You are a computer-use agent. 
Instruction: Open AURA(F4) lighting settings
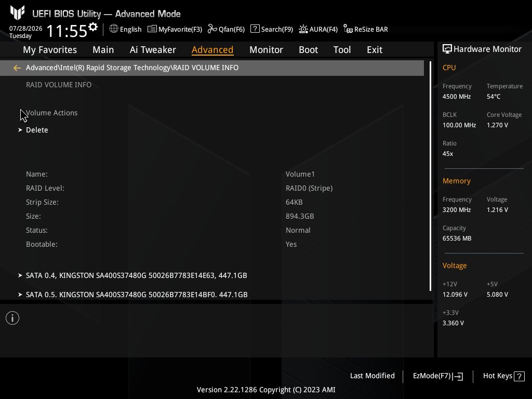[303, 29]
